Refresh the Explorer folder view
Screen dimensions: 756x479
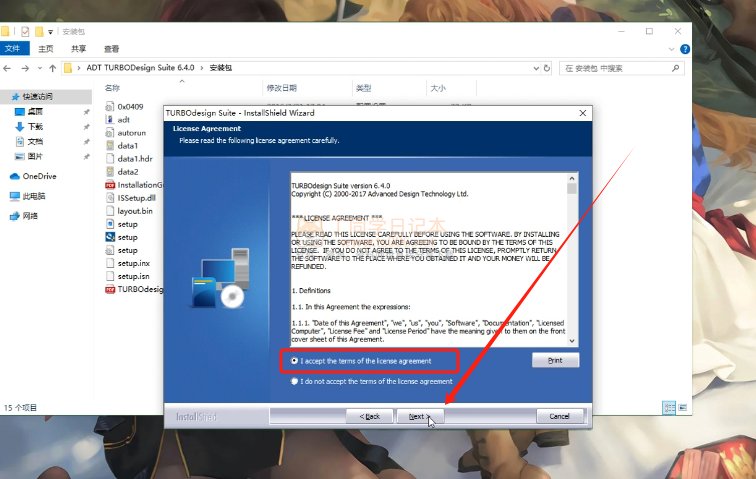(x=547, y=68)
